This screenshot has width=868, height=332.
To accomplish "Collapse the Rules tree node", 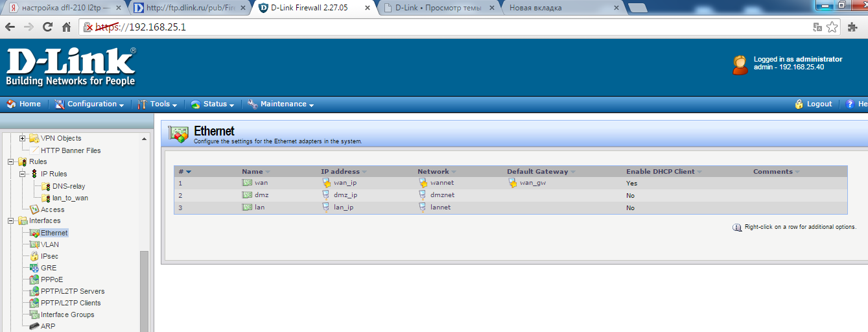I will point(11,161).
